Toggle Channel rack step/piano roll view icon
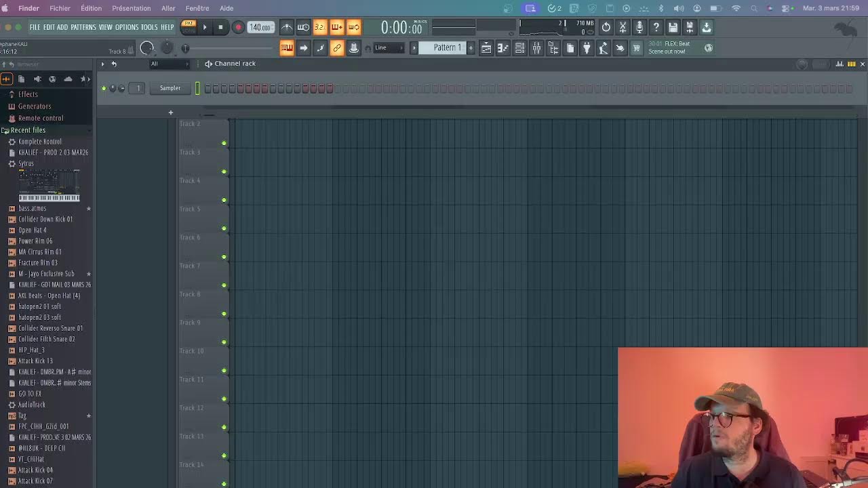The image size is (868, 488). click(851, 64)
